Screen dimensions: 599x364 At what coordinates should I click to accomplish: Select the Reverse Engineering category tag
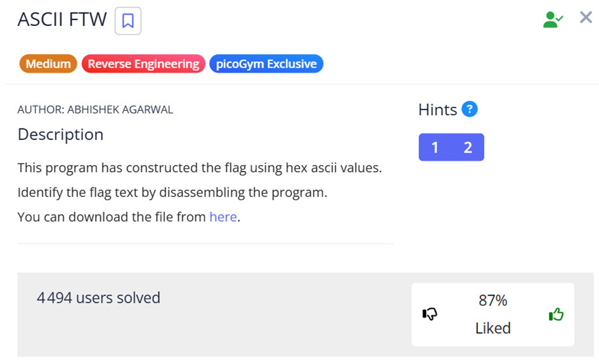click(143, 64)
